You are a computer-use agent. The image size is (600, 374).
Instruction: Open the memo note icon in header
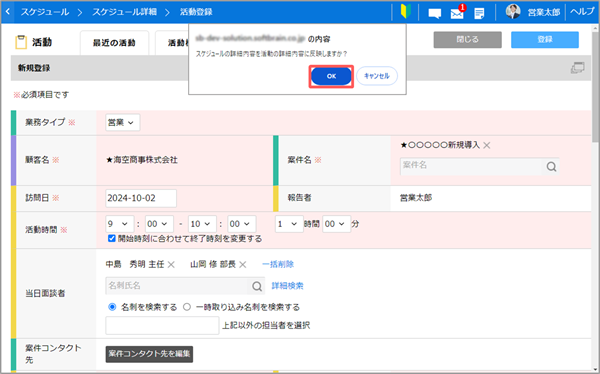coord(479,13)
